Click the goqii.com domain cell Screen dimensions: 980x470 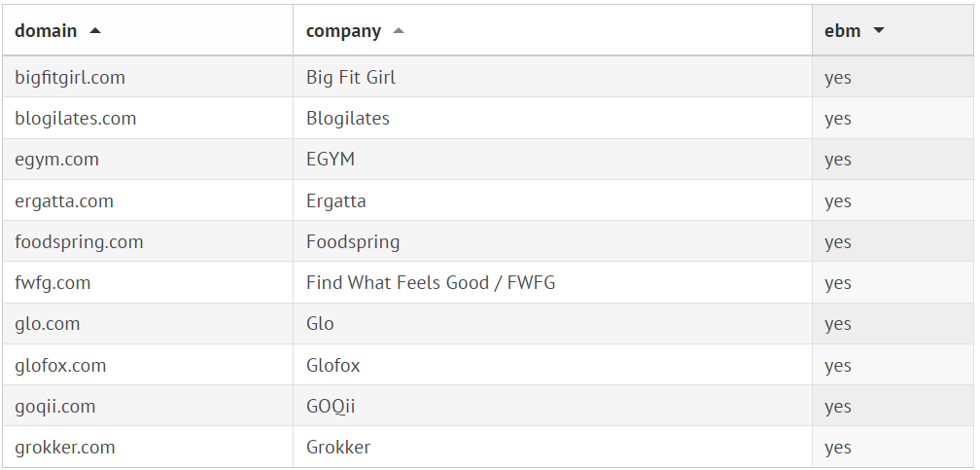coord(55,407)
